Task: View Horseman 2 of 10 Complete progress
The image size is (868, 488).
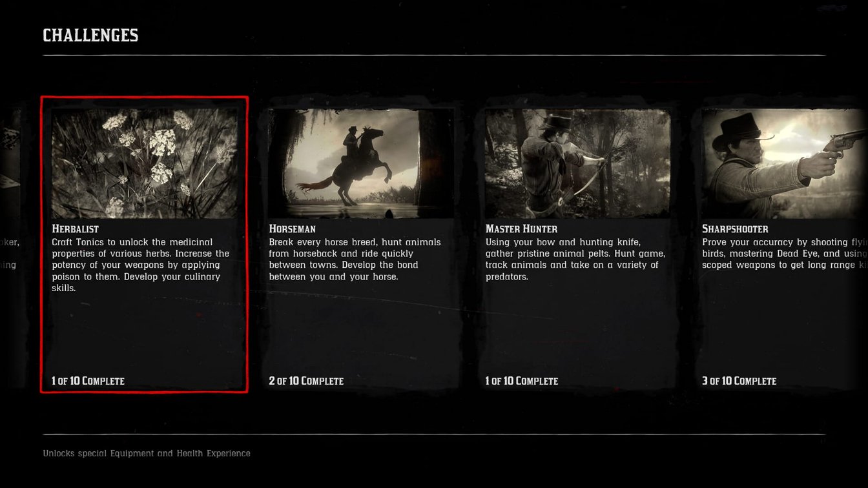Action: tap(306, 381)
